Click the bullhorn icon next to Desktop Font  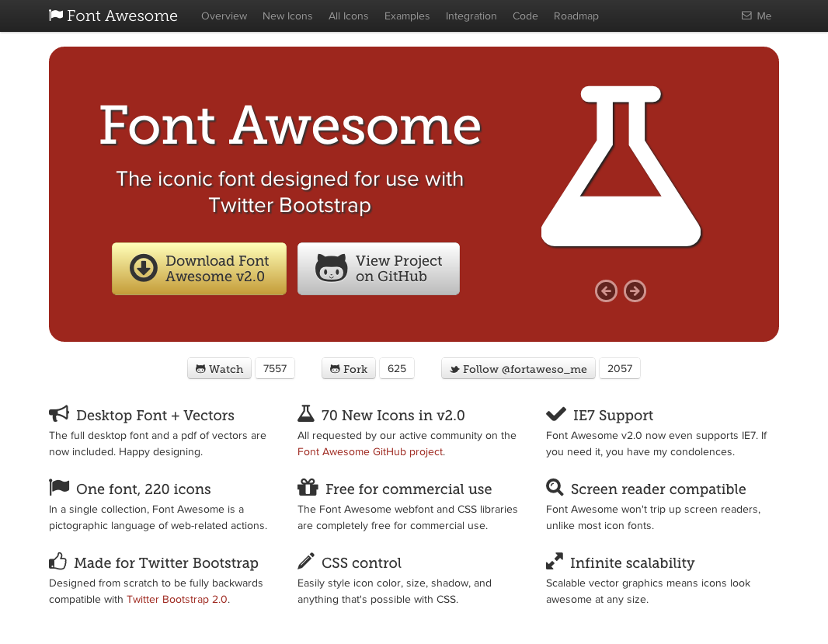click(x=59, y=413)
